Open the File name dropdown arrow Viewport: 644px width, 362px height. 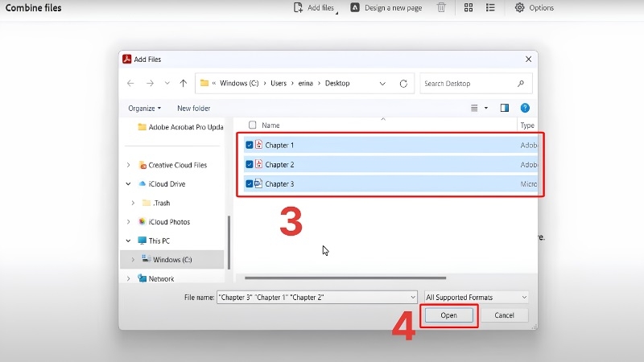pyautogui.click(x=413, y=297)
